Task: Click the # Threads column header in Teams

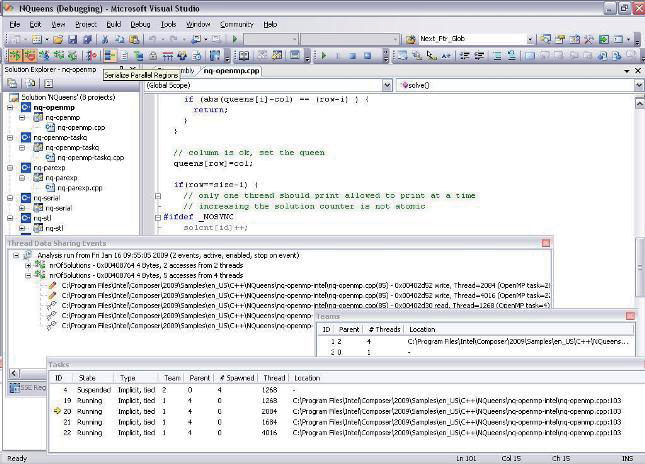Action: pos(383,329)
